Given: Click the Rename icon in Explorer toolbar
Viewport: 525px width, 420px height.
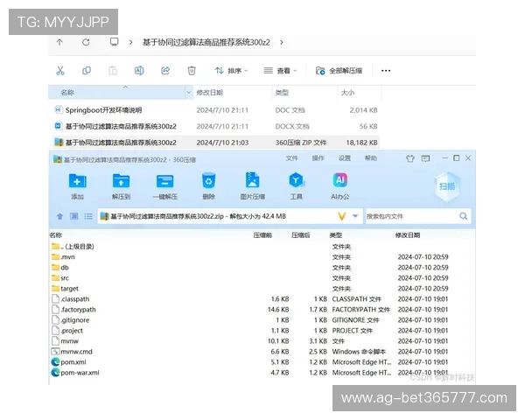Looking at the screenshot, I should coord(139,71).
